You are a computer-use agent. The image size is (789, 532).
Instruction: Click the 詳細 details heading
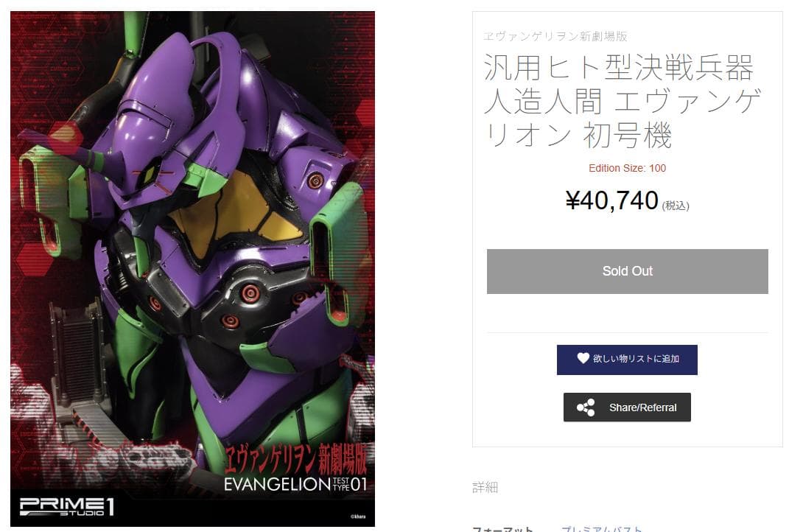pos(485,487)
